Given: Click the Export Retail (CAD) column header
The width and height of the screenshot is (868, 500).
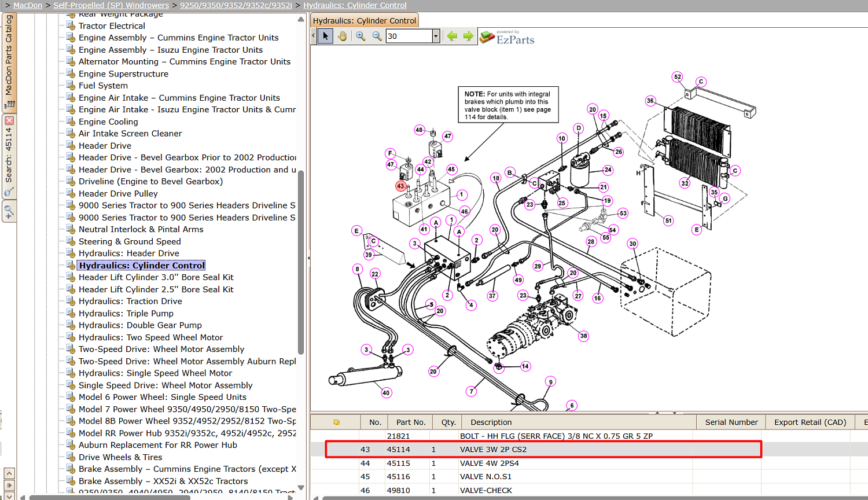Looking at the screenshot, I should [x=810, y=422].
